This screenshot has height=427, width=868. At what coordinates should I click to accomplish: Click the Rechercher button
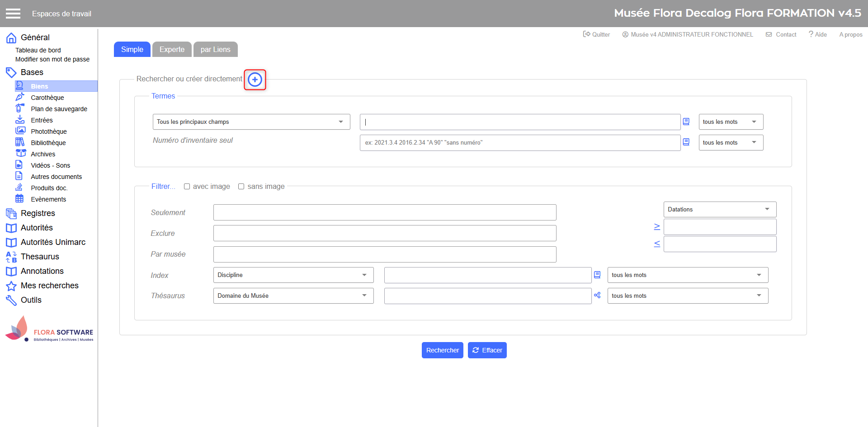pos(442,350)
